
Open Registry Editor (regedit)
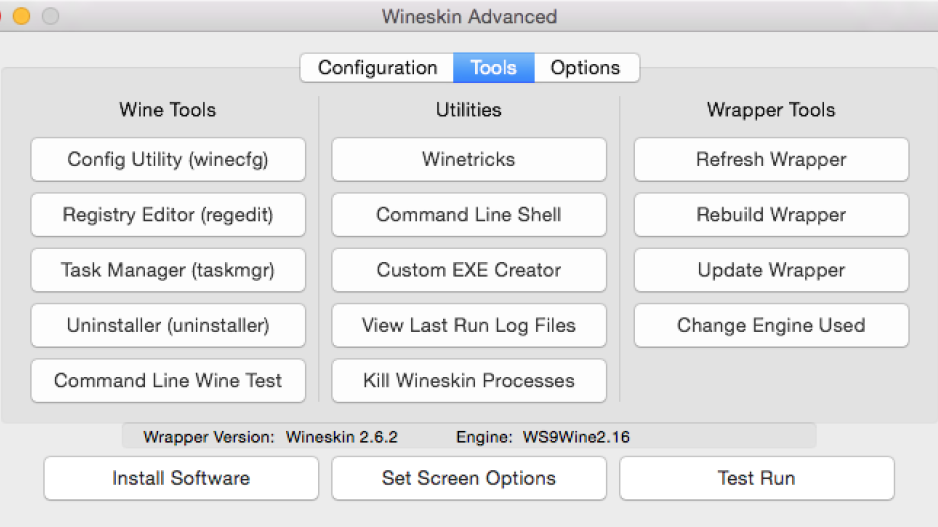click(168, 215)
